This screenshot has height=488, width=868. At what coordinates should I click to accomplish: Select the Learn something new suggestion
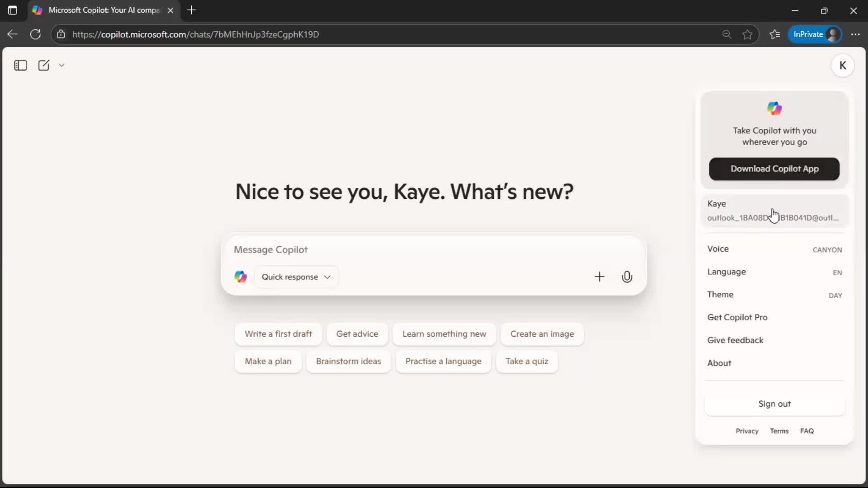click(x=444, y=334)
